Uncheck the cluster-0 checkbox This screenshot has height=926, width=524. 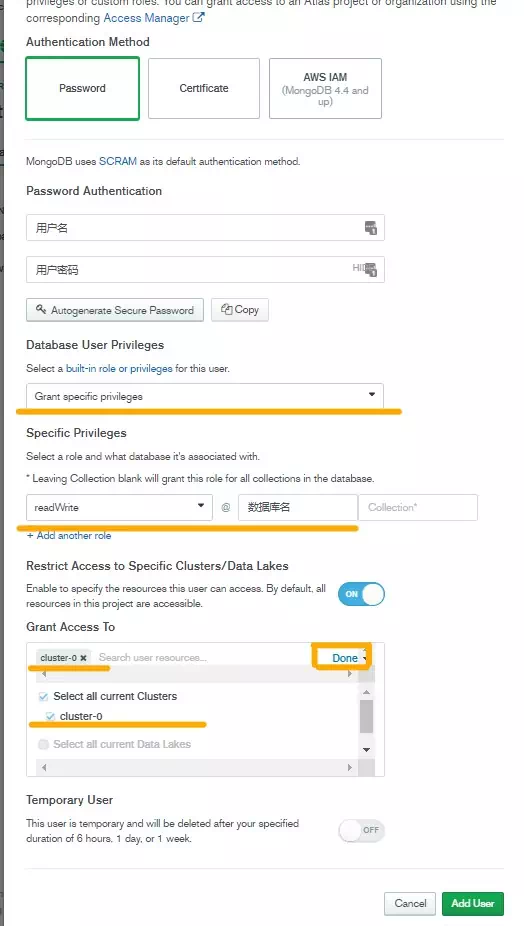(50, 716)
